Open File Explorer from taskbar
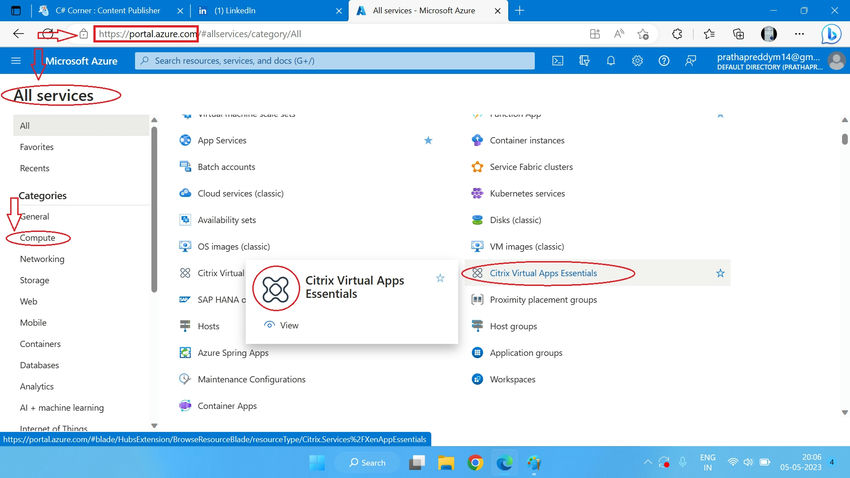Viewport: 850px width, 478px height. [x=446, y=463]
